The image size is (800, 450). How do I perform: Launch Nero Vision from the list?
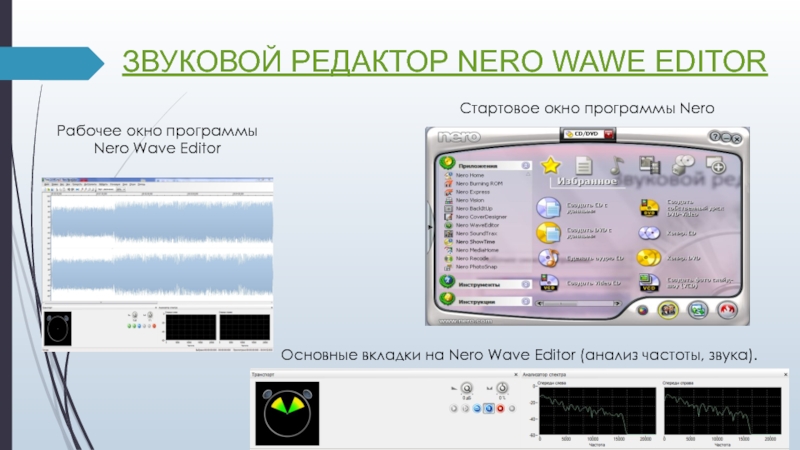470,200
